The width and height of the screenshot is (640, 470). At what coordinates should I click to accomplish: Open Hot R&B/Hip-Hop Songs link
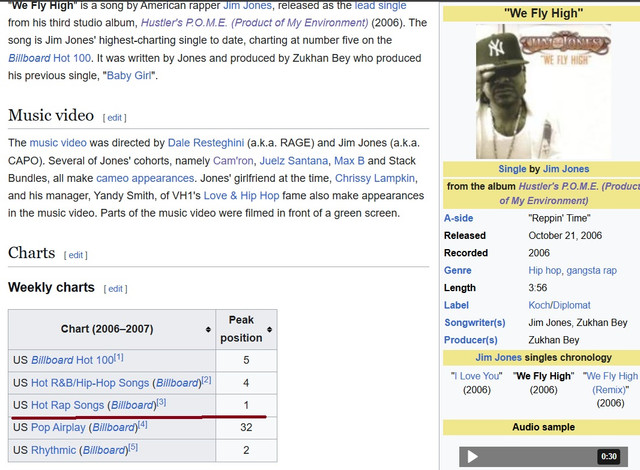tap(90, 383)
